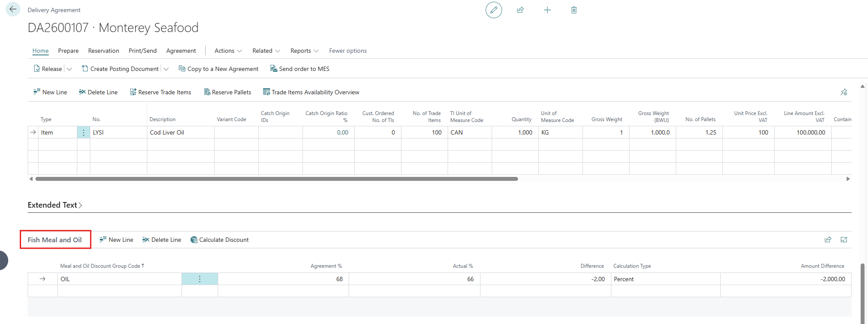868x324 pixels.
Task: Select the Home tab
Action: tap(41, 51)
